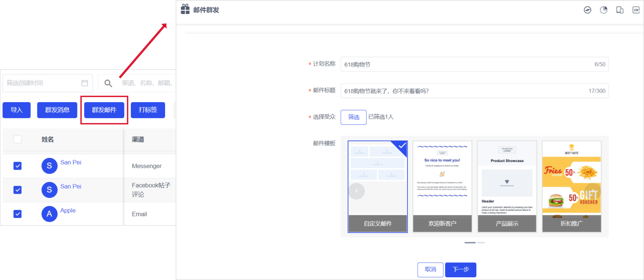644x280 pixels.
Task: Click the gift icon beside 邮件群发
Action: pyautogui.click(x=185, y=9)
